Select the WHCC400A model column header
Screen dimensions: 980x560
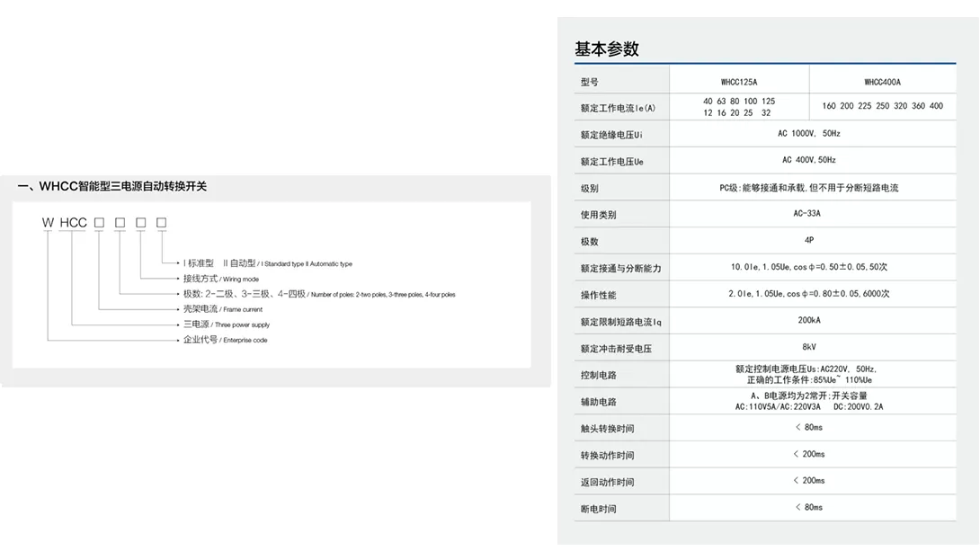pyautogui.click(x=882, y=81)
